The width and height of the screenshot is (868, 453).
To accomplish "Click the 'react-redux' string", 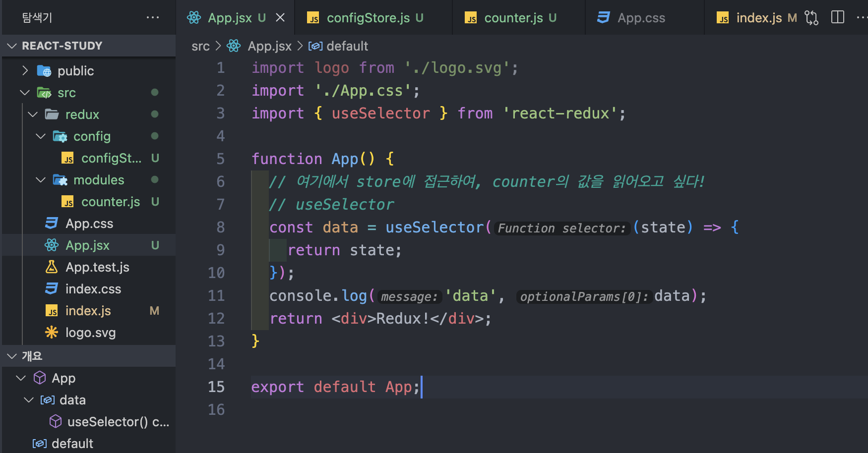I will pyautogui.click(x=560, y=113).
